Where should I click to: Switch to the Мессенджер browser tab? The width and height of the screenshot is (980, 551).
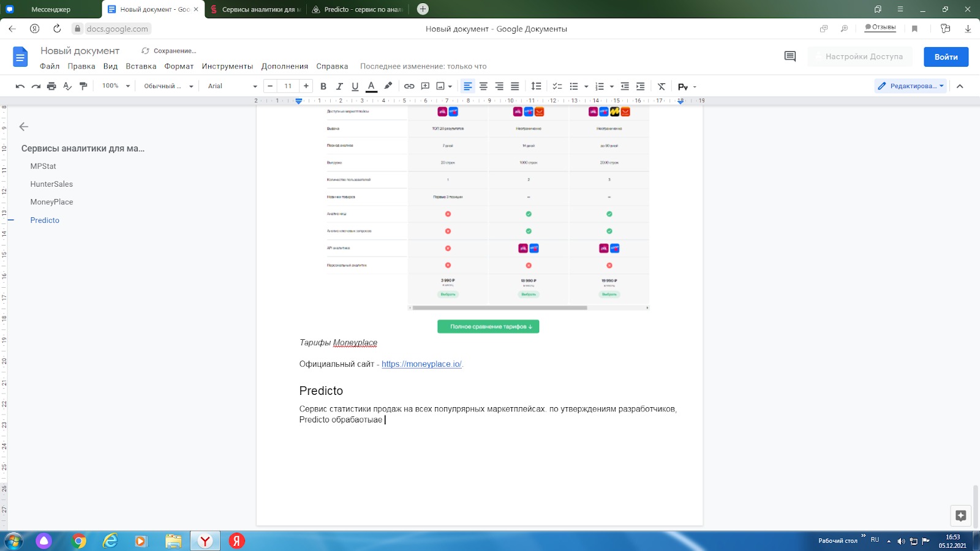click(x=51, y=9)
